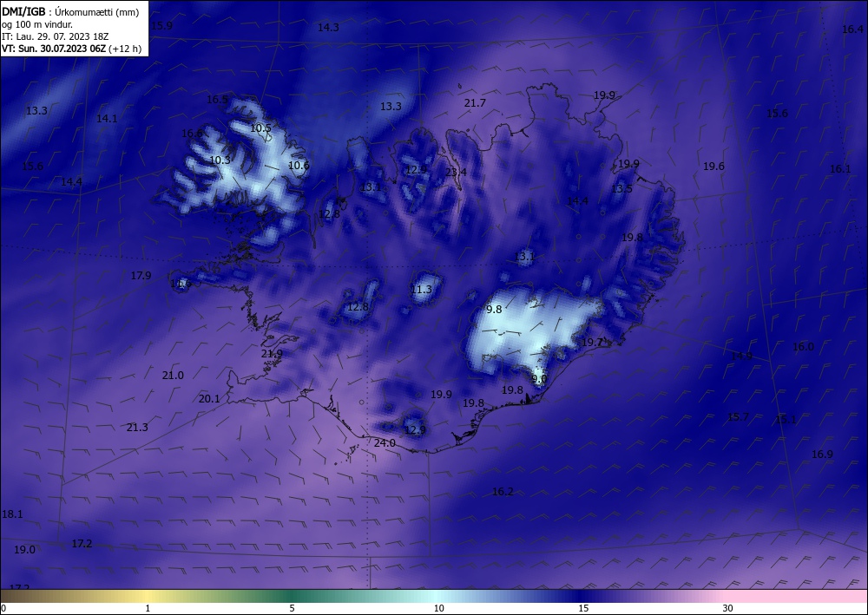This screenshot has height=615, width=868.
Task: Click the 21.3 value southwest of Iceland
Action: [137, 428]
